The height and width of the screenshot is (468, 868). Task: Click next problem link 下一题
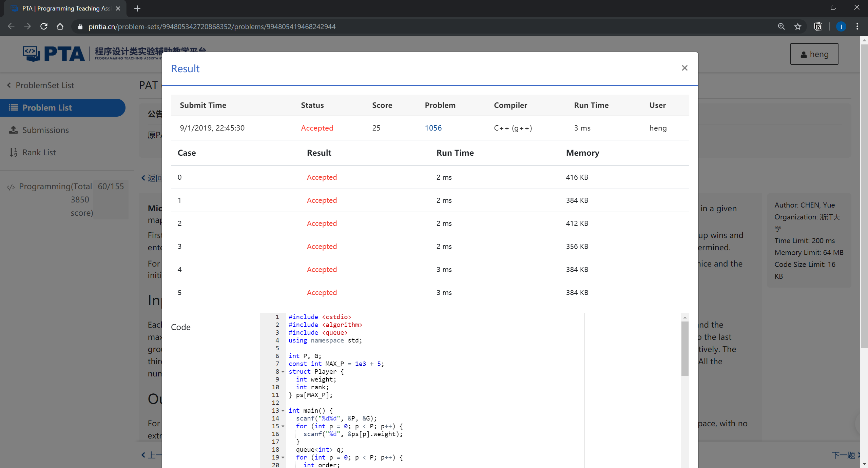point(846,455)
